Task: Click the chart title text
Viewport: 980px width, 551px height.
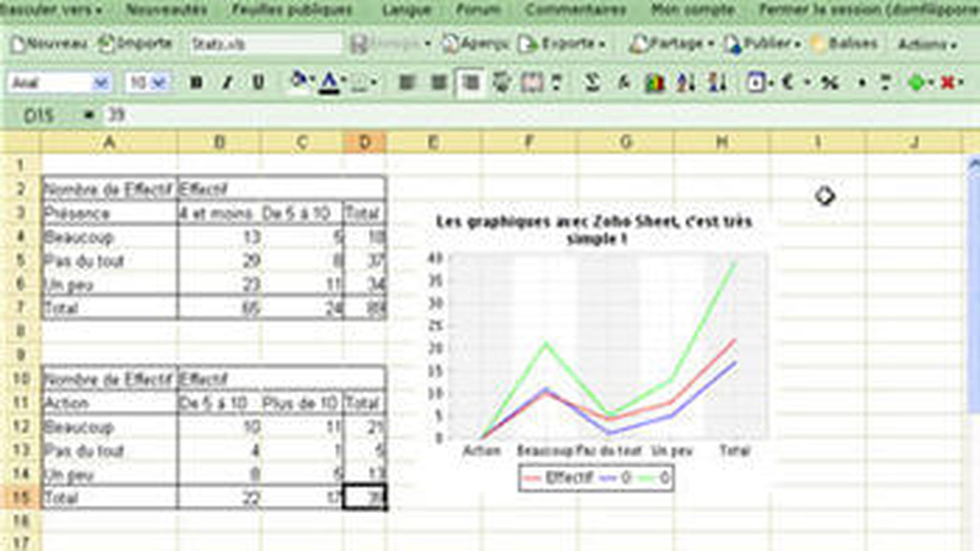Action: [x=594, y=230]
